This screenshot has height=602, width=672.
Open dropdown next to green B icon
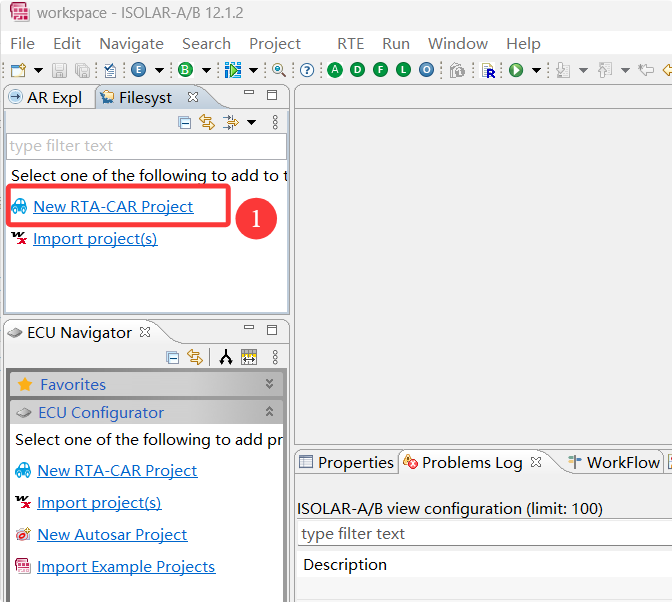pyautogui.click(x=207, y=70)
